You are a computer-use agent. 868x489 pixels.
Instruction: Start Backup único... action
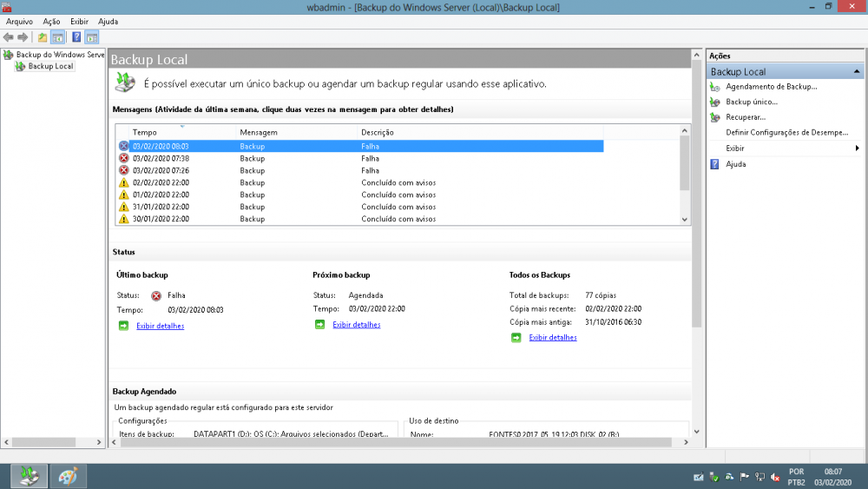(x=751, y=102)
